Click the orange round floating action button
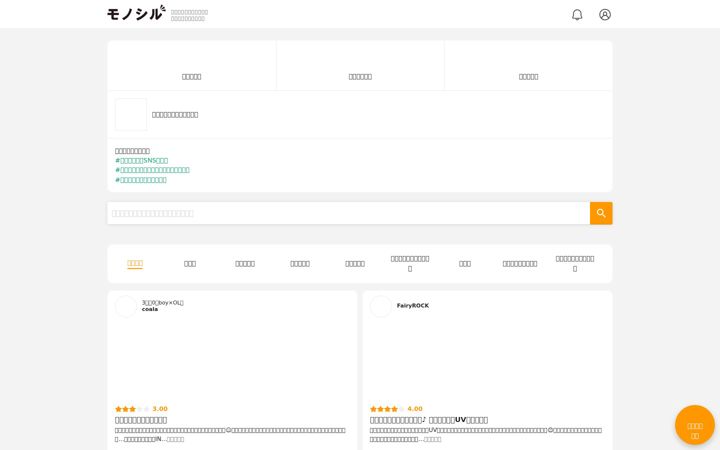 pos(695,425)
